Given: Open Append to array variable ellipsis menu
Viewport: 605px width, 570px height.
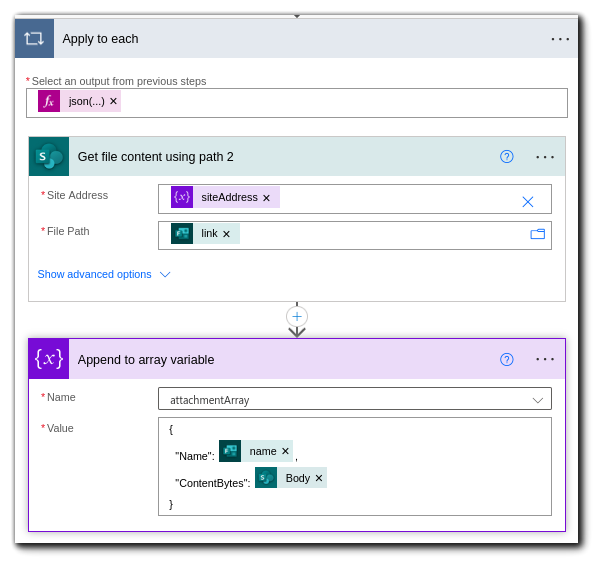Looking at the screenshot, I should coord(545,359).
